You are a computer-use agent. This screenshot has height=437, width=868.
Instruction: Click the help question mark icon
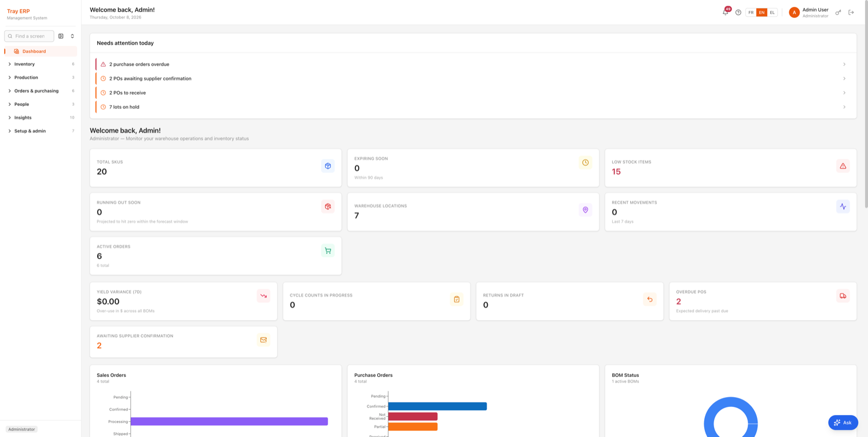pyautogui.click(x=738, y=12)
